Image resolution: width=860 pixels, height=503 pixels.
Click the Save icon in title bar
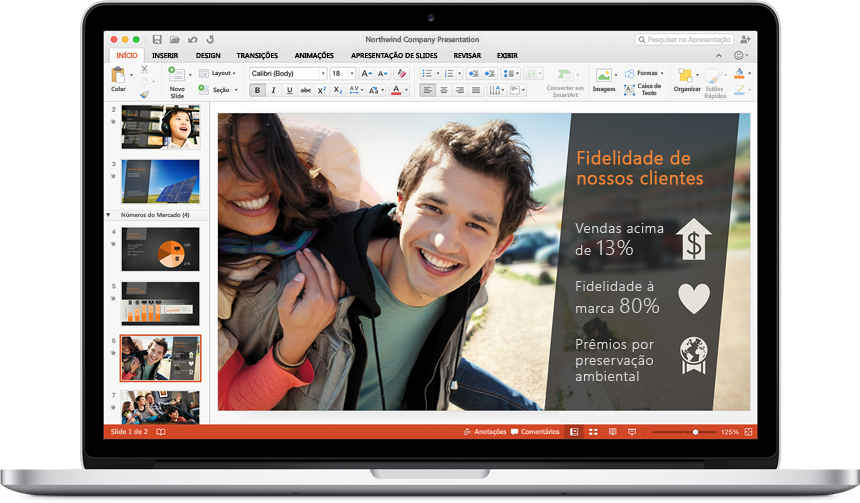[x=158, y=39]
